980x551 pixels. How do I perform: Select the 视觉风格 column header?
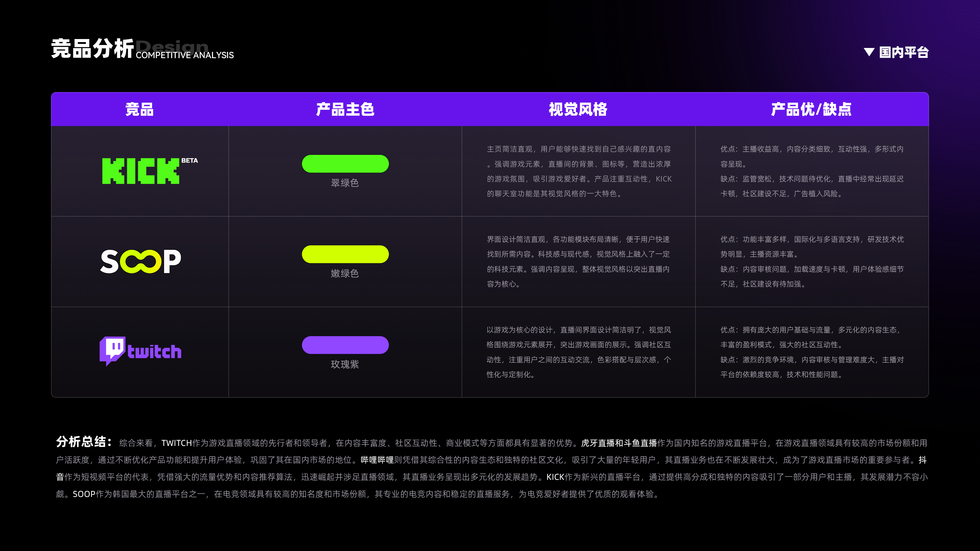coord(578,109)
